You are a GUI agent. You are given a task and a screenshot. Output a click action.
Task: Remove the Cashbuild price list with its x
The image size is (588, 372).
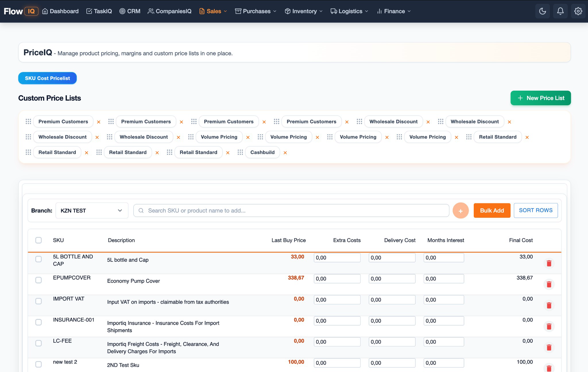pyautogui.click(x=285, y=153)
